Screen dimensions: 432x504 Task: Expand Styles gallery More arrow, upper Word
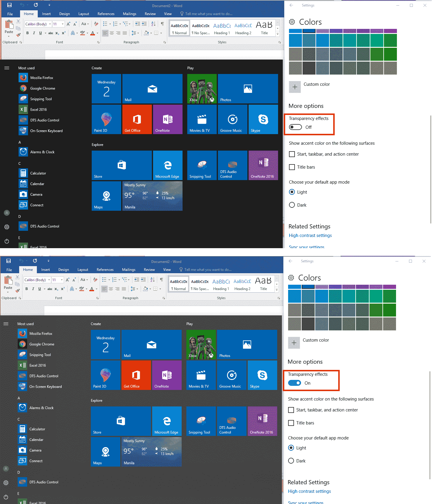pos(277,34)
